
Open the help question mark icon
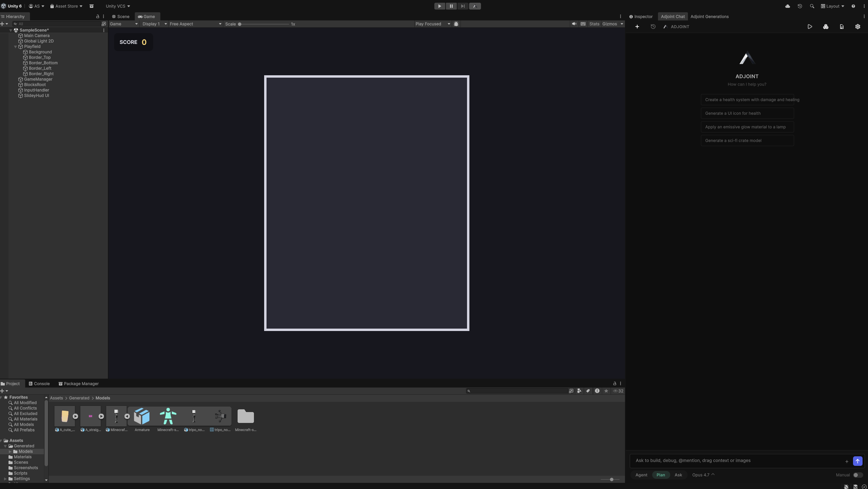pos(853,6)
